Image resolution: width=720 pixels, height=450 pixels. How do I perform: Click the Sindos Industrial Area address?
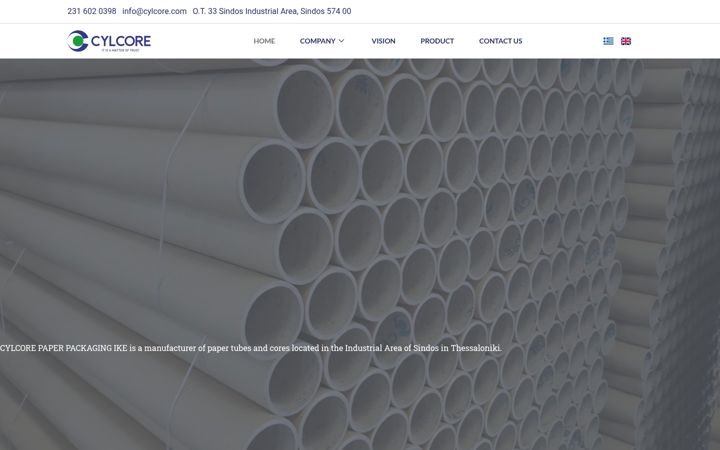[x=272, y=11]
